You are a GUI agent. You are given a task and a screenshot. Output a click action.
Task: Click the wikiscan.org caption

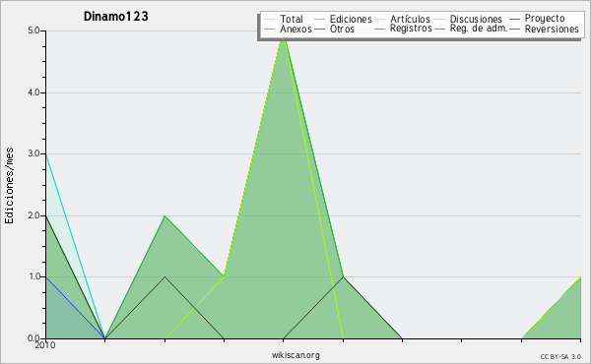[295, 355]
